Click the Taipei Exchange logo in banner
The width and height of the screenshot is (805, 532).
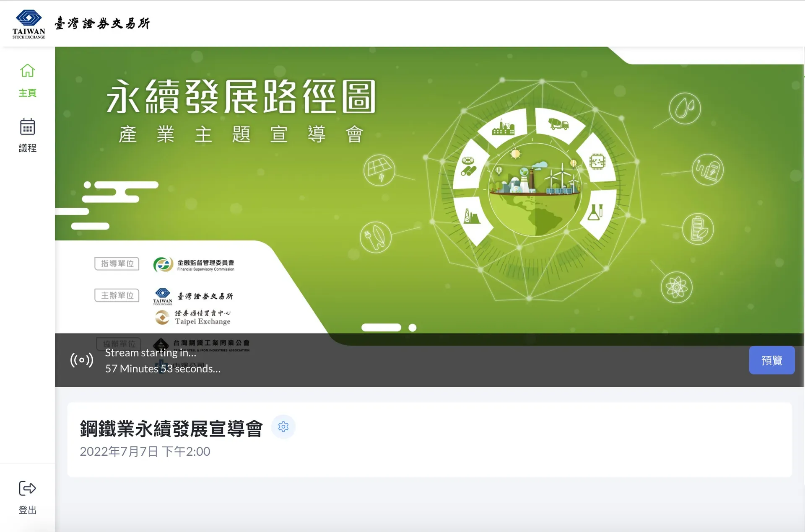193,318
